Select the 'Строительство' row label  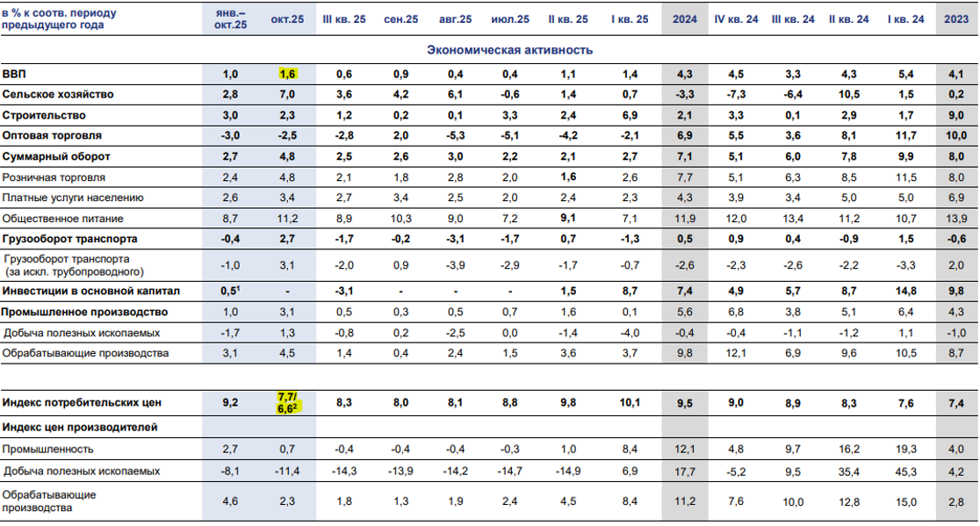[44, 115]
